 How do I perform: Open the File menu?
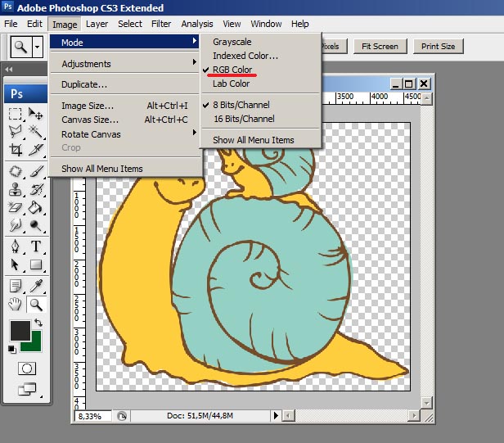click(11, 24)
